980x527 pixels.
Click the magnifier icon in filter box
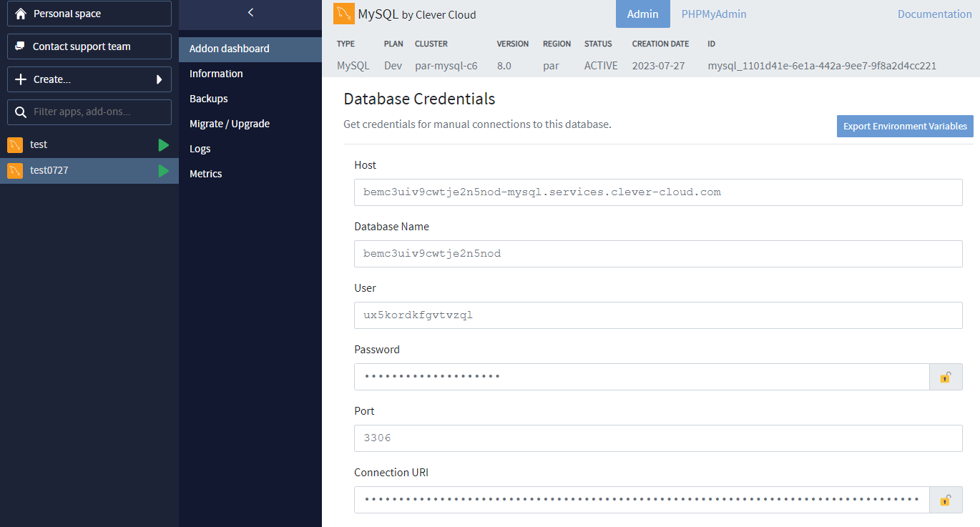[21, 112]
